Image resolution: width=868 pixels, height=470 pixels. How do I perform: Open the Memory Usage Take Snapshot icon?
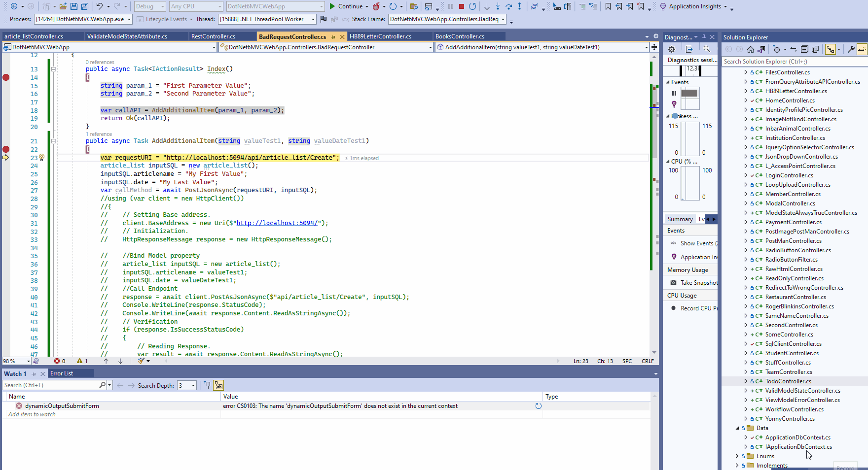coord(674,282)
